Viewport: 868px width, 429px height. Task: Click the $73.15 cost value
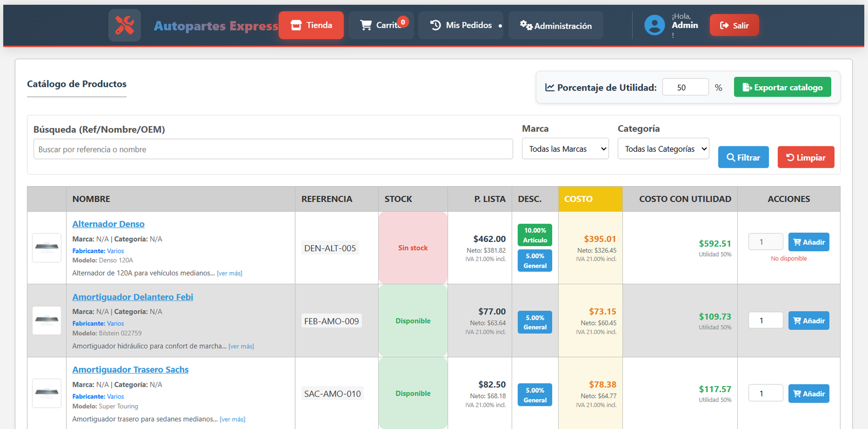(603, 312)
